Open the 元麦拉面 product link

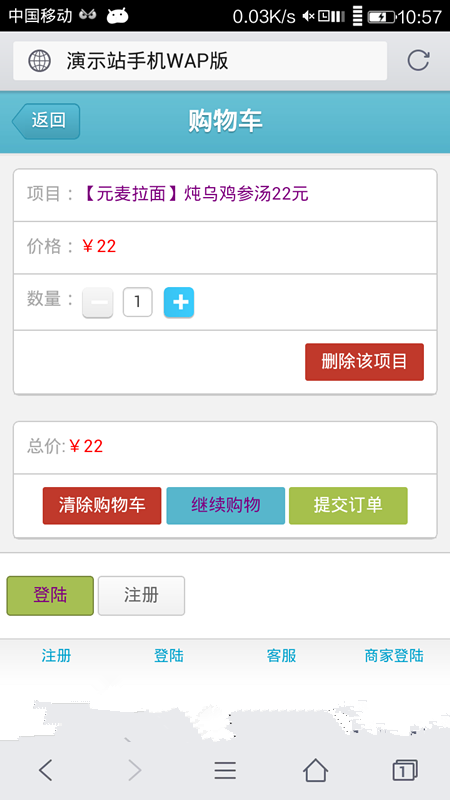click(195, 194)
